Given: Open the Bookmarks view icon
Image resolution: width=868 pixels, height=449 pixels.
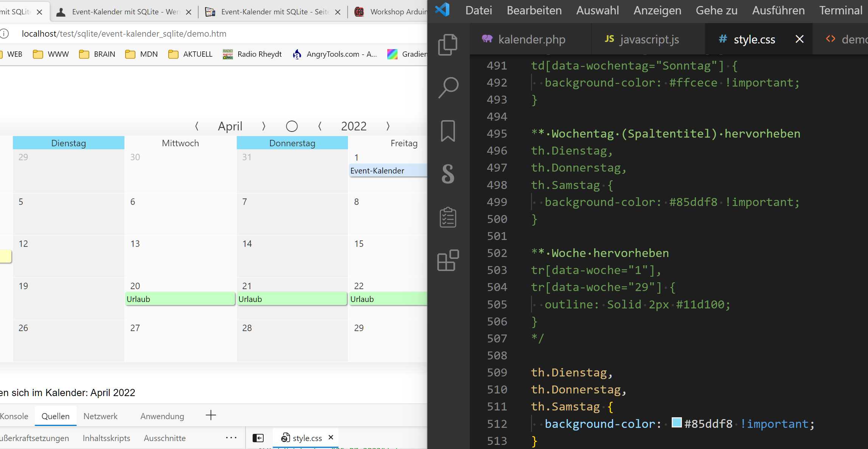Looking at the screenshot, I should point(448,131).
